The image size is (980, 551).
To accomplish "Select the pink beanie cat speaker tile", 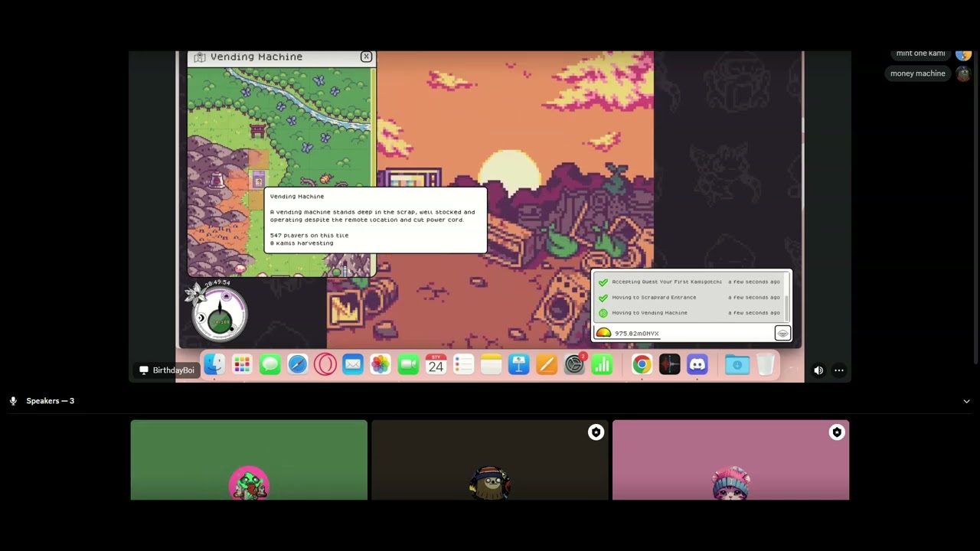I will tap(730, 460).
